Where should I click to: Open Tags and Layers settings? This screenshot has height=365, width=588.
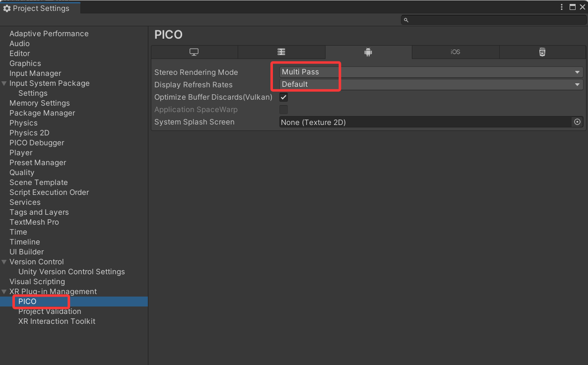tap(39, 212)
